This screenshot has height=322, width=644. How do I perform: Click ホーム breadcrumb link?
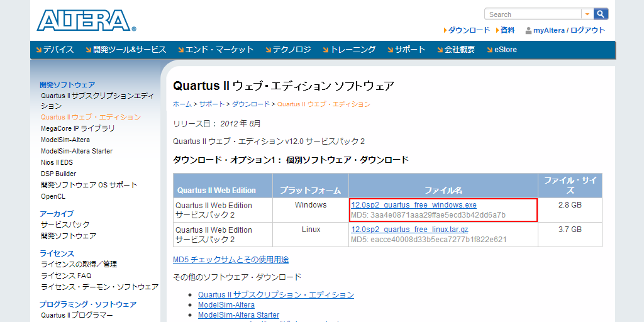182,104
